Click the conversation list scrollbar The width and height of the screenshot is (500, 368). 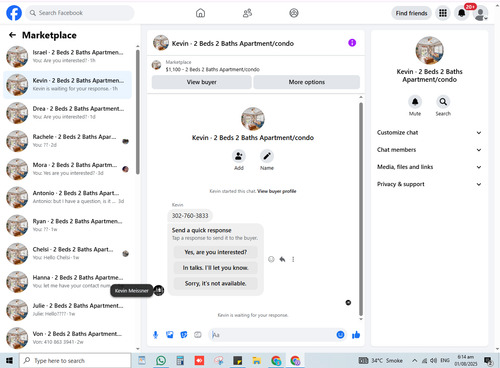[x=138, y=112]
